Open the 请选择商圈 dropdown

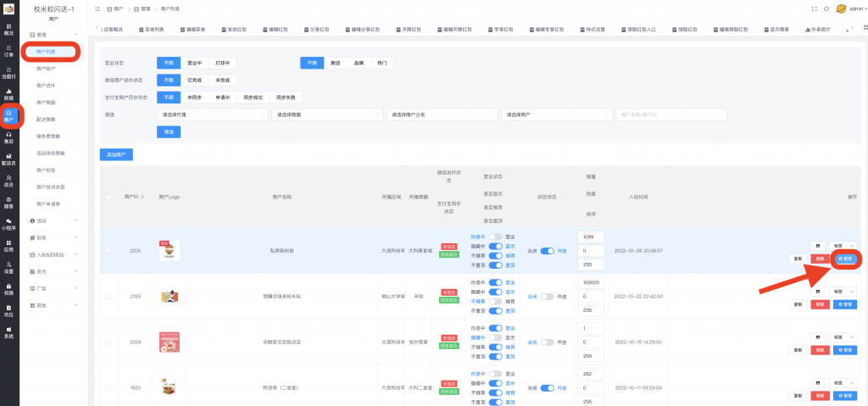pos(326,114)
